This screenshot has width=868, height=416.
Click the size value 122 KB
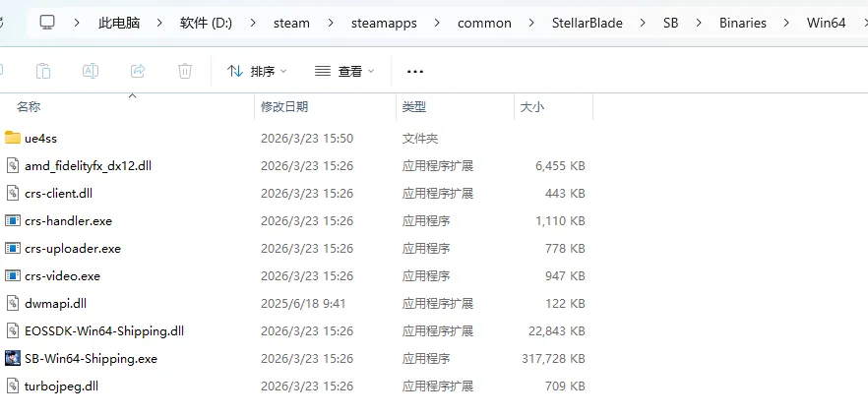[565, 304]
